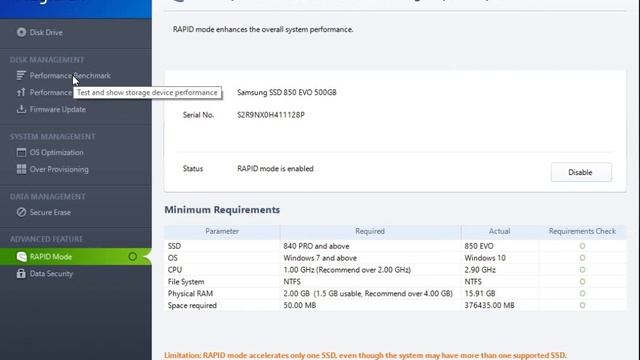Open Over Provisioning page
Image resolution: width=640 pixels, height=360 pixels.
point(59,169)
